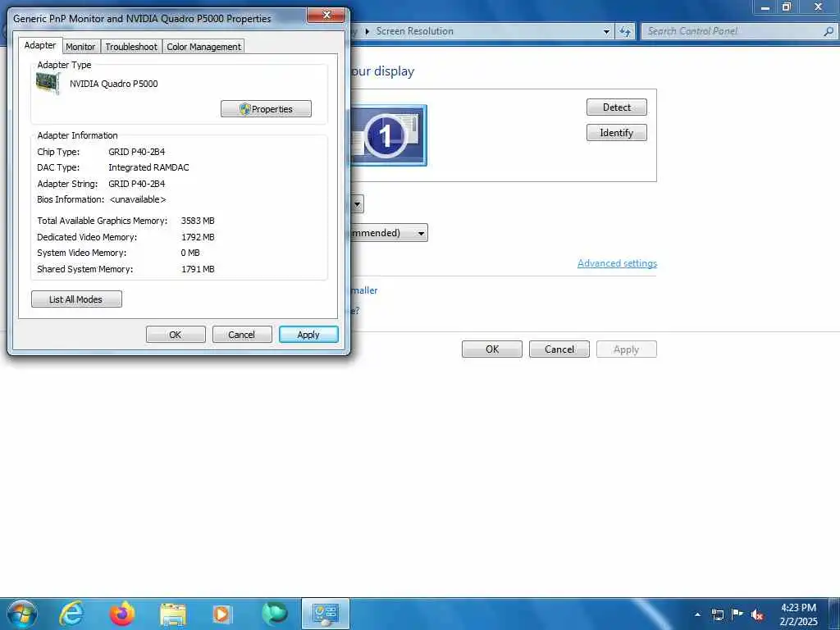Open the green round app icon in taskbar
Image resolution: width=840 pixels, height=630 pixels.
pyautogui.click(x=274, y=614)
